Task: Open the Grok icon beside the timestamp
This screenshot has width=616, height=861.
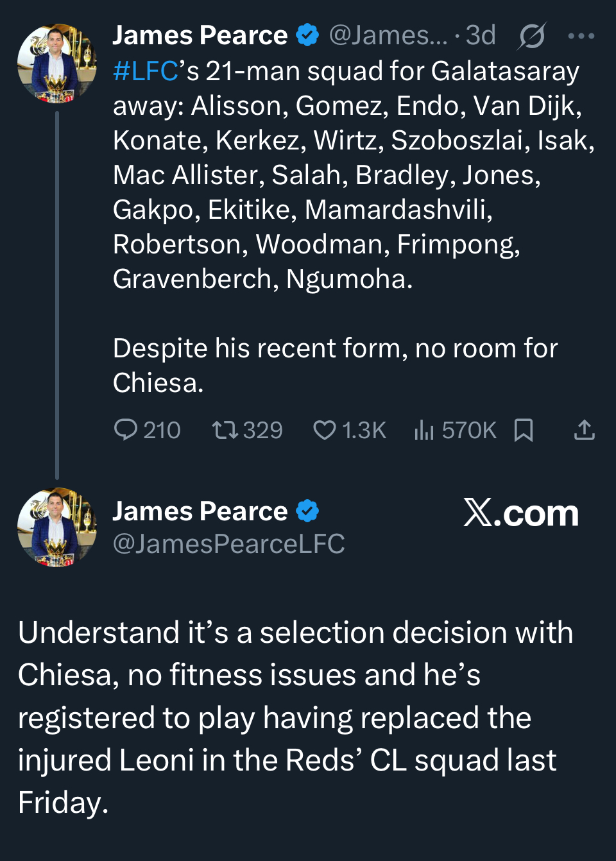Action: [531, 36]
